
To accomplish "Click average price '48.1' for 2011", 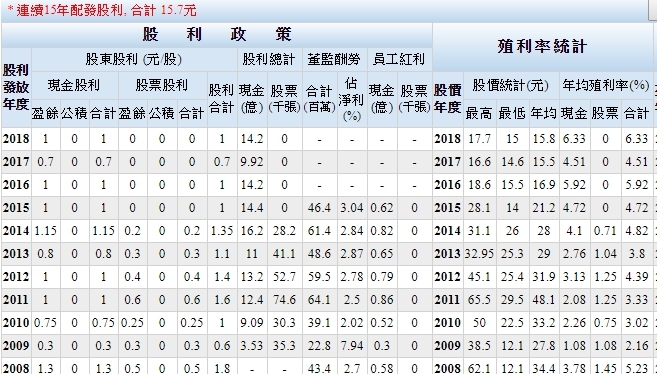I will coord(544,300).
